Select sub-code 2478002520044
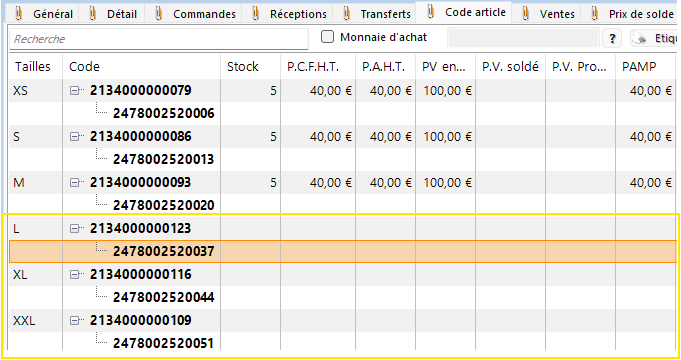The width and height of the screenshot is (681, 360). click(x=164, y=297)
